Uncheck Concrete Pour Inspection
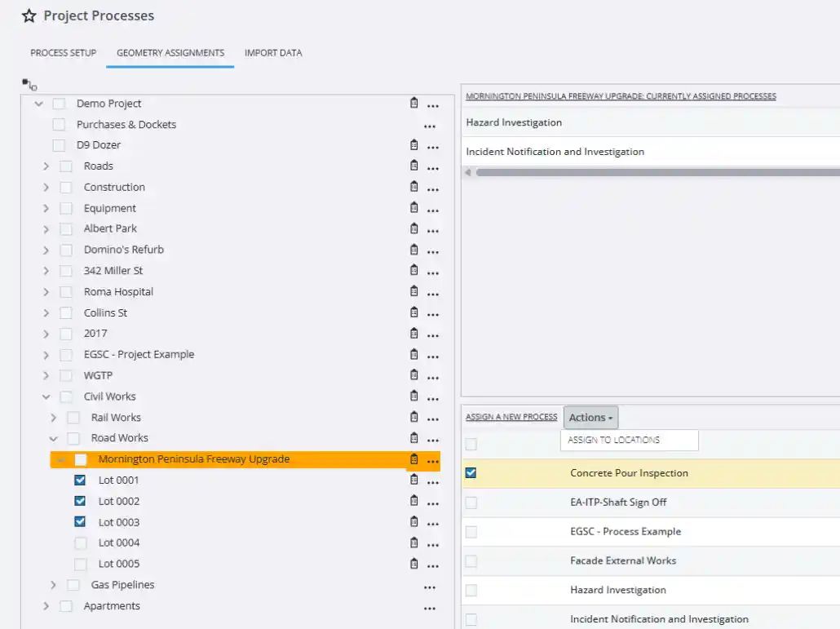Image resolution: width=840 pixels, height=629 pixels. [x=471, y=472]
